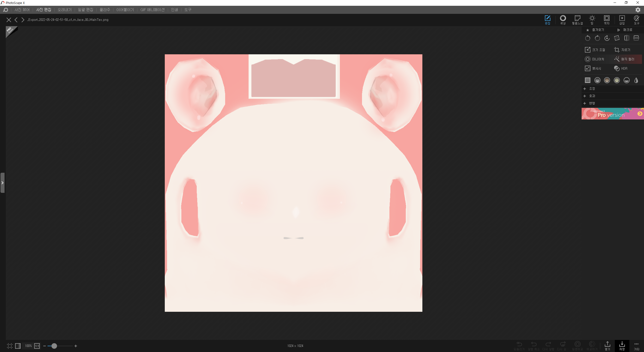This screenshot has width=644, height=352.
Task: Close the current photo with X
Action: (x=9, y=20)
